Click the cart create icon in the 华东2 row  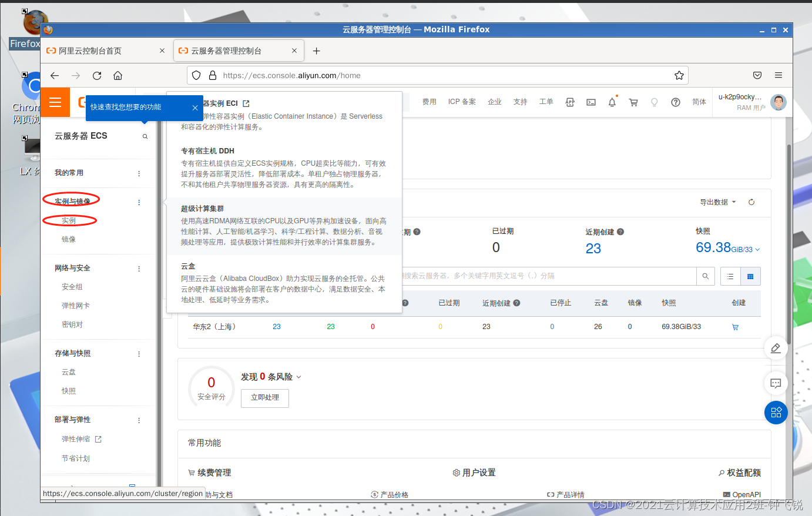[x=735, y=327]
